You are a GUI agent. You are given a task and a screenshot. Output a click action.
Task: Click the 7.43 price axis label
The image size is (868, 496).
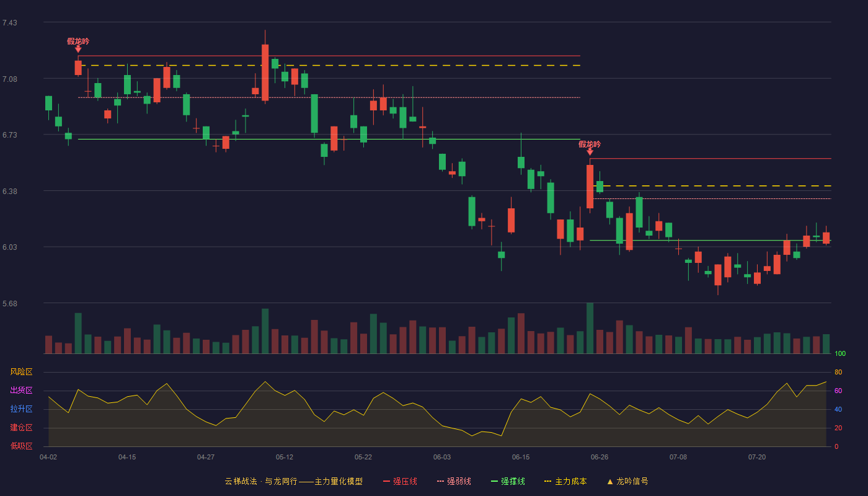(x=10, y=23)
